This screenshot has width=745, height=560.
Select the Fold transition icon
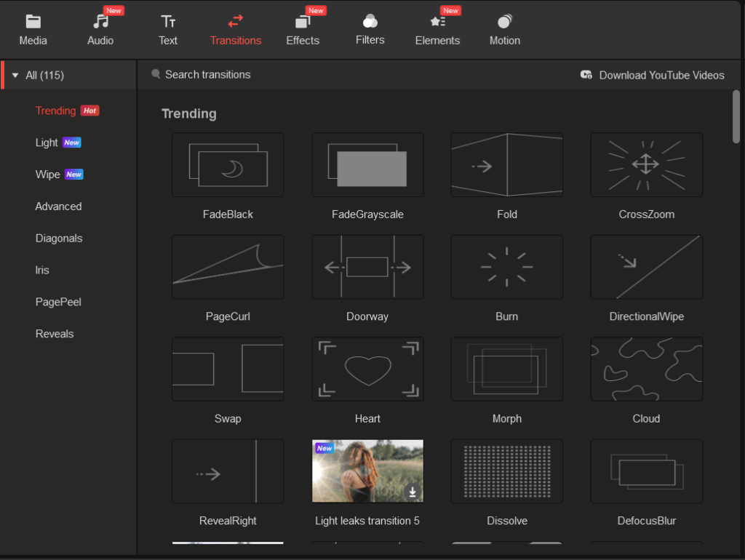(507, 165)
